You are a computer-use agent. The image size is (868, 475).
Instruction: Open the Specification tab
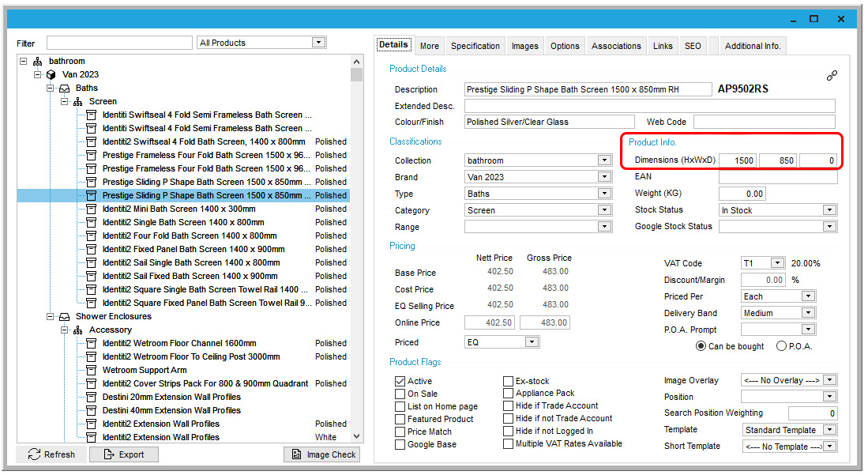click(x=475, y=46)
